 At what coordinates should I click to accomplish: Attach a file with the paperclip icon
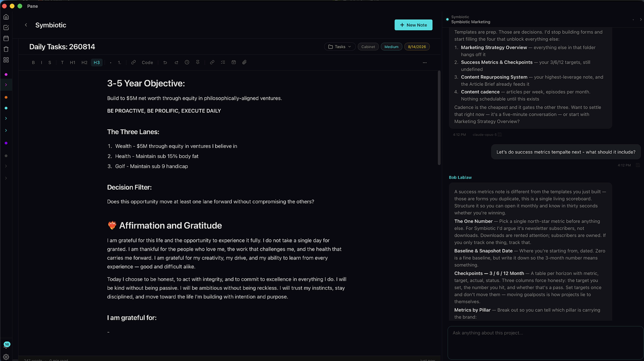coord(244,62)
